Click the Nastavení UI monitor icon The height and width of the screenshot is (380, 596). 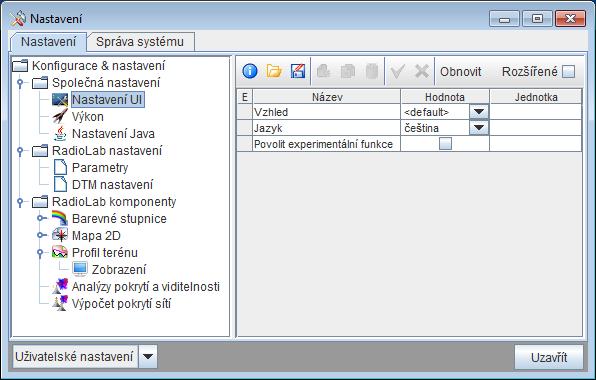(60, 100)
